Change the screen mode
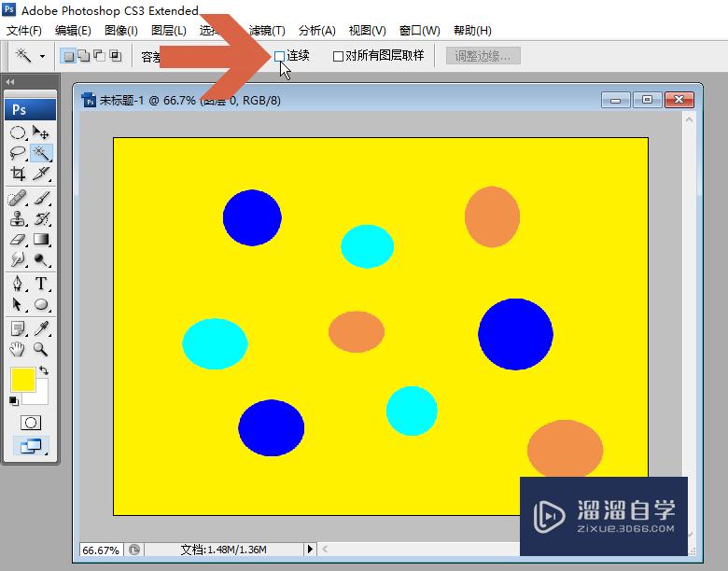This screenshot has height=571, width=728. tap(31, 446)
